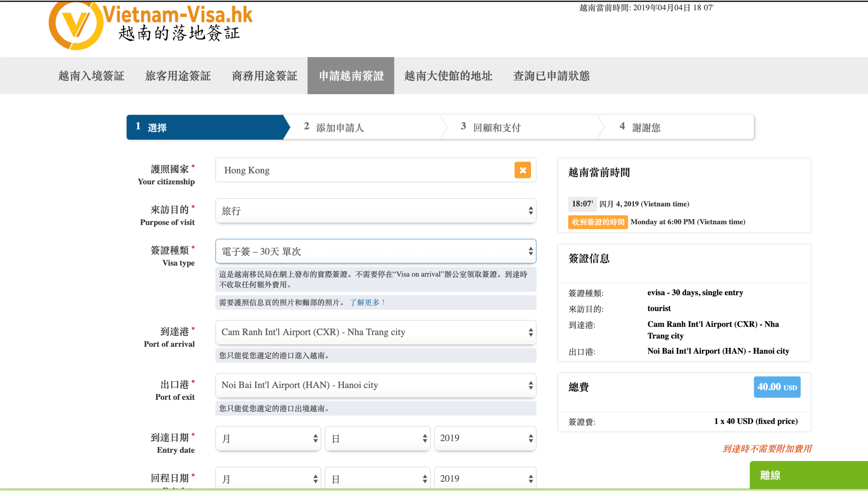Open the Port of exit dropdown
Screen dimensions: 868x491
[375, 385]
